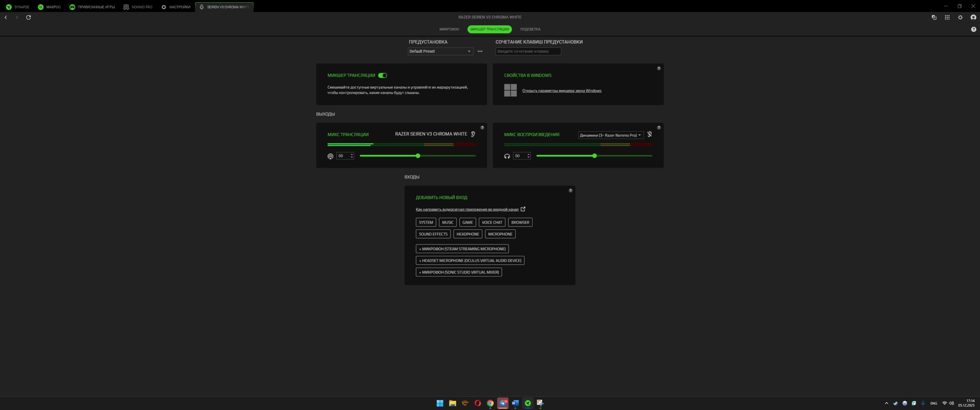Open the page help question mark icon
This screenshot has height=410, width=980.
click(x=973, y=29)
